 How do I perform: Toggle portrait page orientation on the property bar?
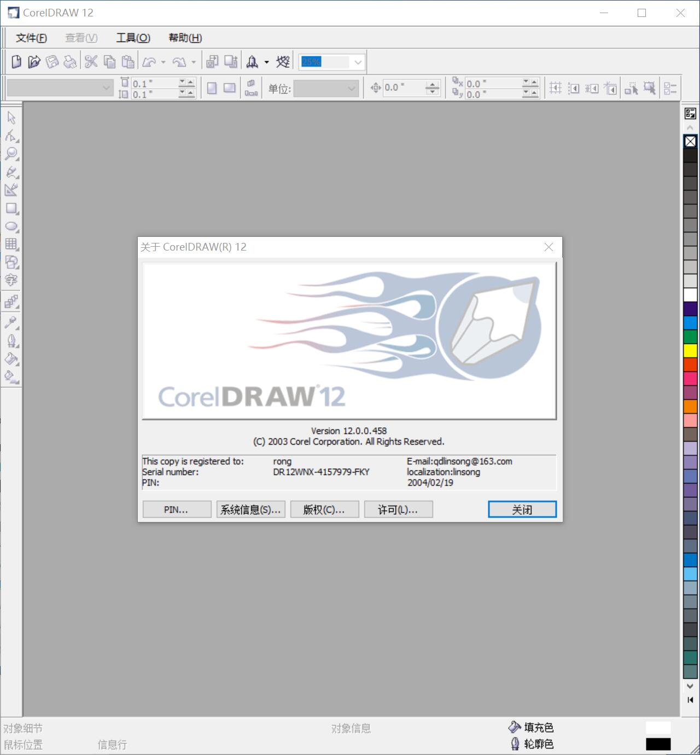212,88
